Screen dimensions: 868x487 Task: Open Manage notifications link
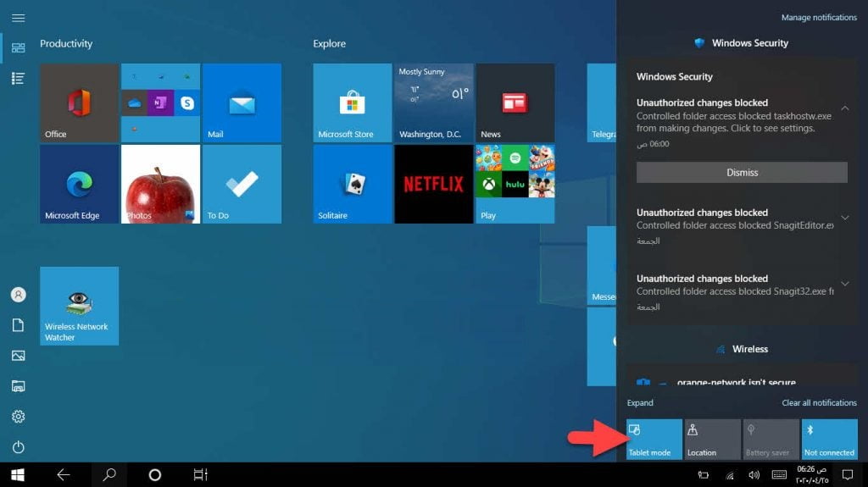(x=819, y=18)
